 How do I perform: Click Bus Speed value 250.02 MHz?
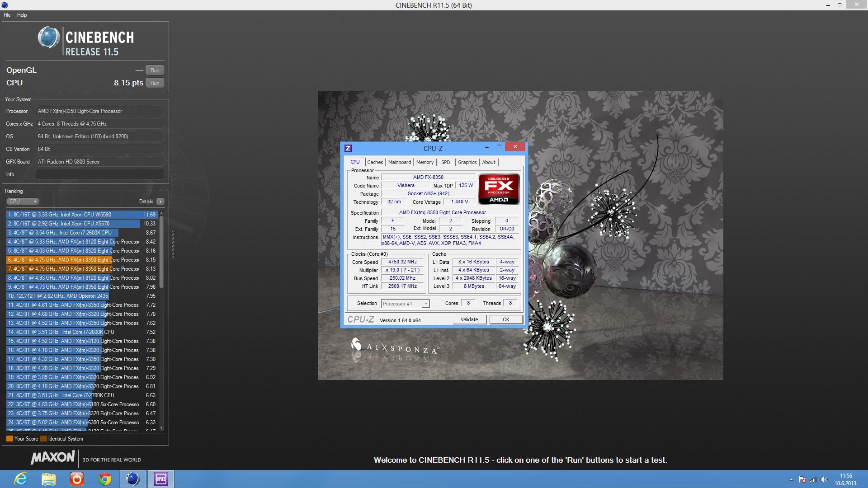coord(402,278)
